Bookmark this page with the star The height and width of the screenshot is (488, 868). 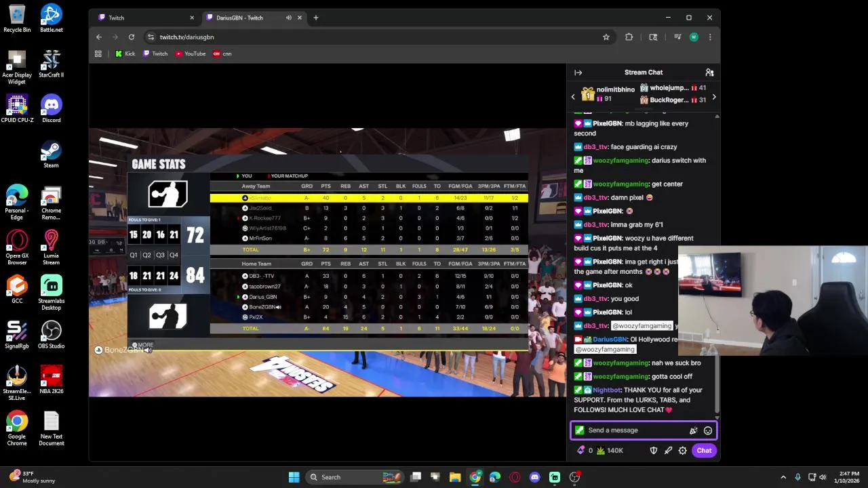pos(606,37)
